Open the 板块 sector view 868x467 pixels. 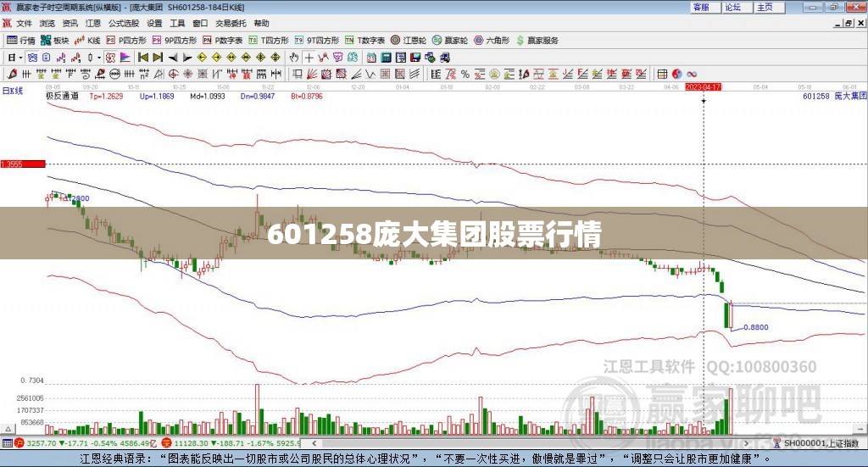coord(55,40)
